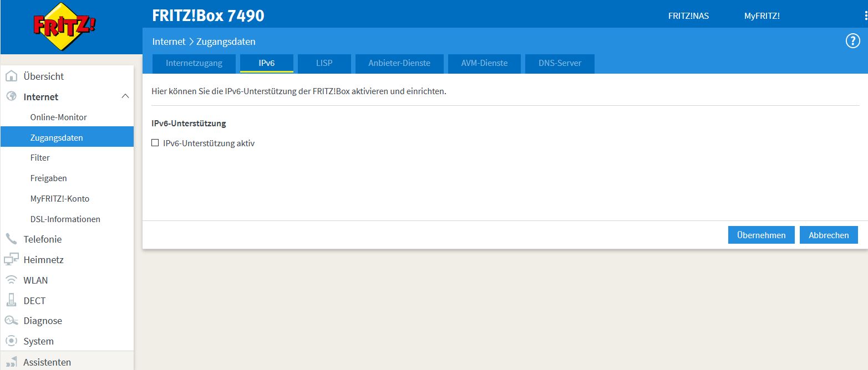
Task: Open the Übersicht menu label
Action: coord(44,76)
